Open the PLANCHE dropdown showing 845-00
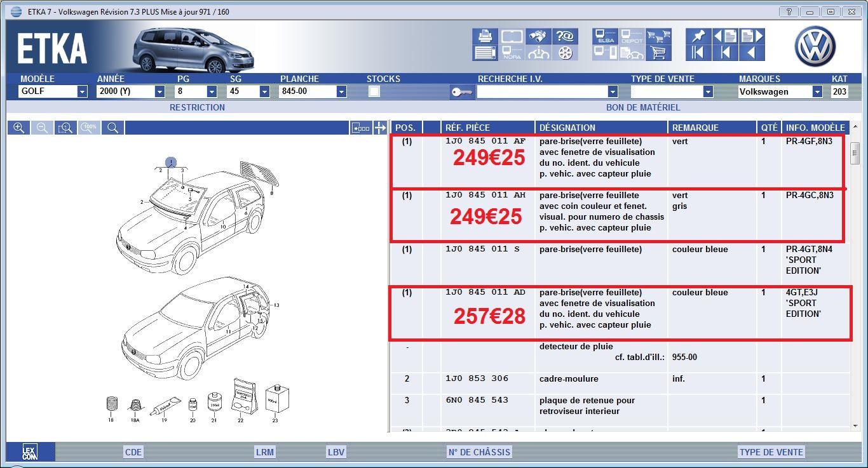 click(341, 91)
